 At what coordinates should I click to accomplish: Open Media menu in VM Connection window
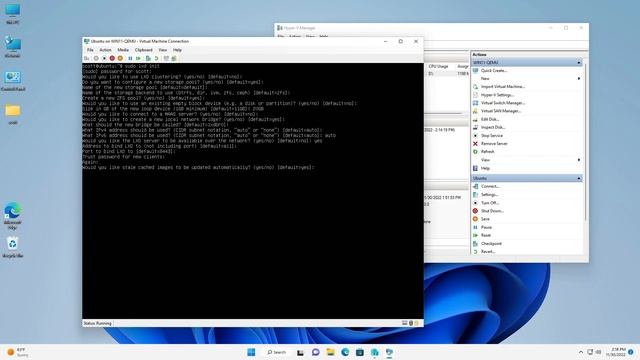tap(123, 50)
